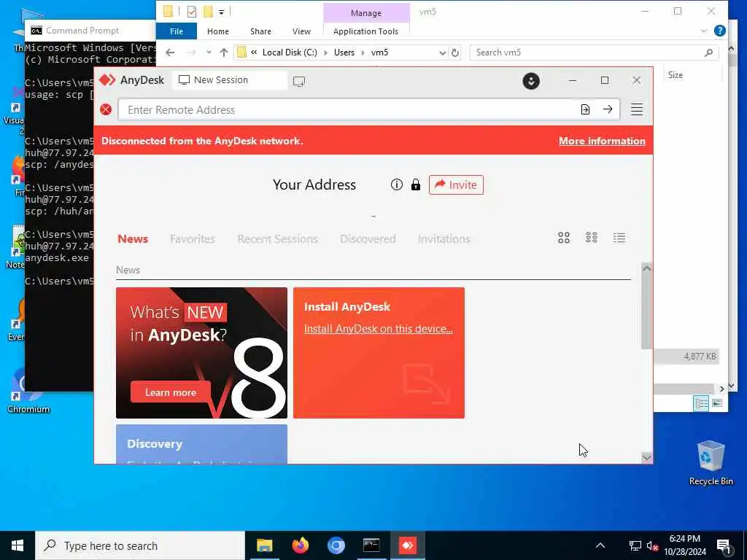Select the Discovered tab

(368, 238)
